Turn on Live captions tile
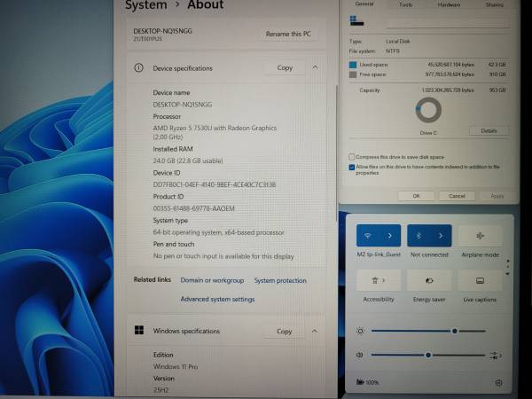The image size is (532, 399). (x=480, y=281)
